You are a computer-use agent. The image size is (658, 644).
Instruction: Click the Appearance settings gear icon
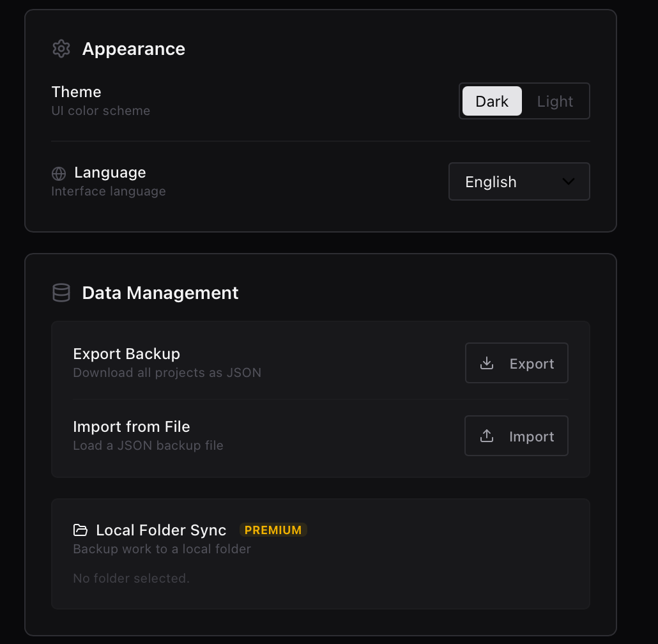pyautogui.click(x=61, y=49)
